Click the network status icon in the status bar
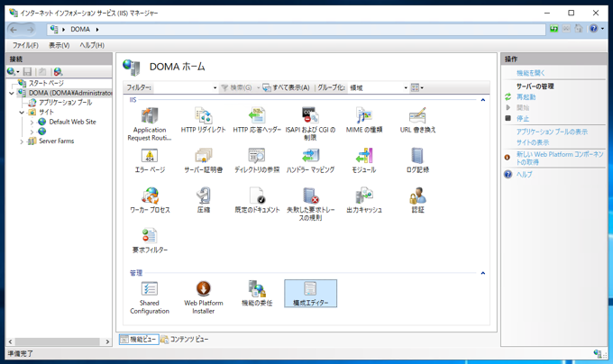 click(598, 354)
